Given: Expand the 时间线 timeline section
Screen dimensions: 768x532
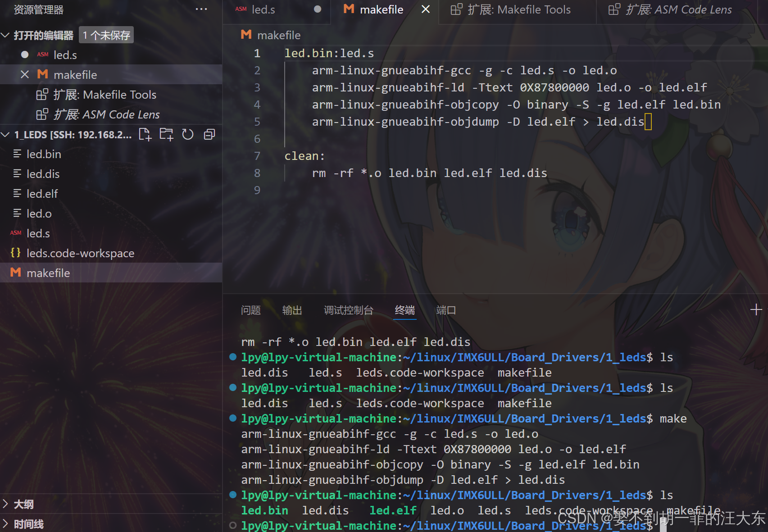Looking at the screenshot, I should [5, 523].
